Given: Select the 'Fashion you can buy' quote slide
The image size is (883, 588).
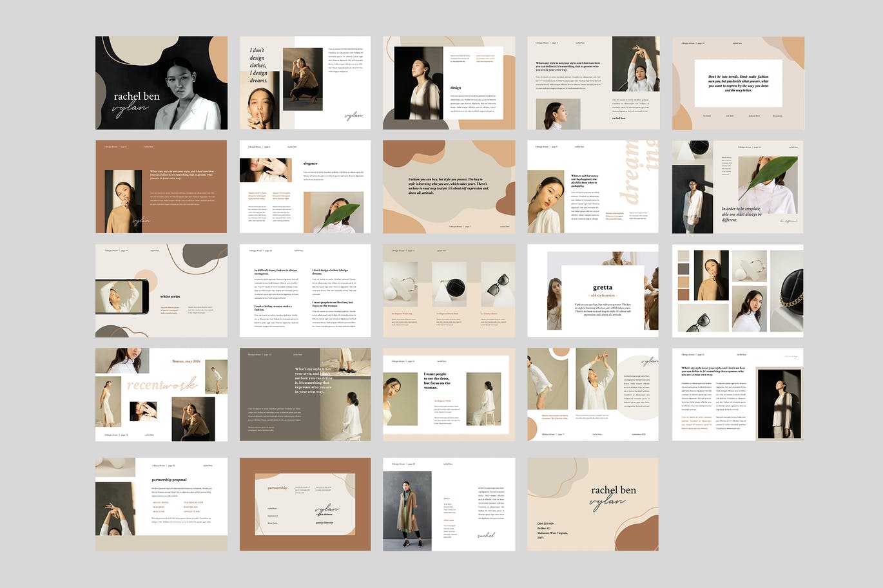Looking at the screenshot, I should pos(449,187).
